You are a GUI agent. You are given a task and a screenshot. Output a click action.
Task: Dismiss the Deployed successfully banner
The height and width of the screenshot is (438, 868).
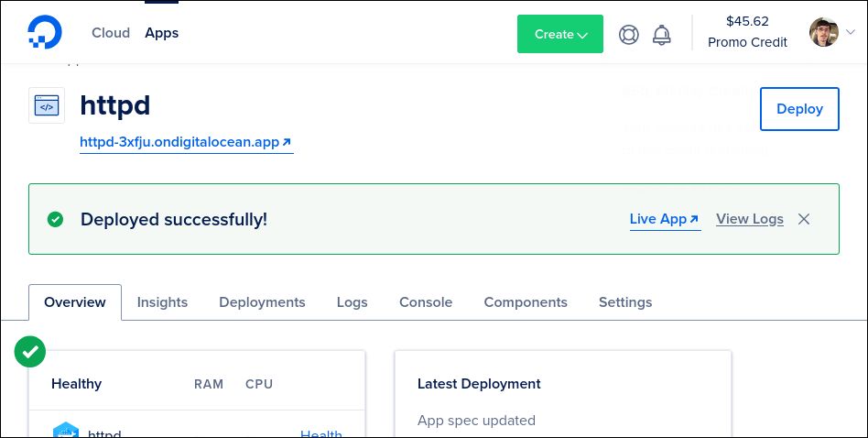coord(804,219)
